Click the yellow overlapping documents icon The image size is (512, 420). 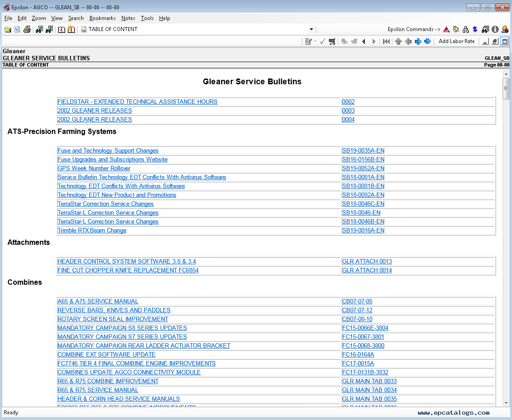456,29
